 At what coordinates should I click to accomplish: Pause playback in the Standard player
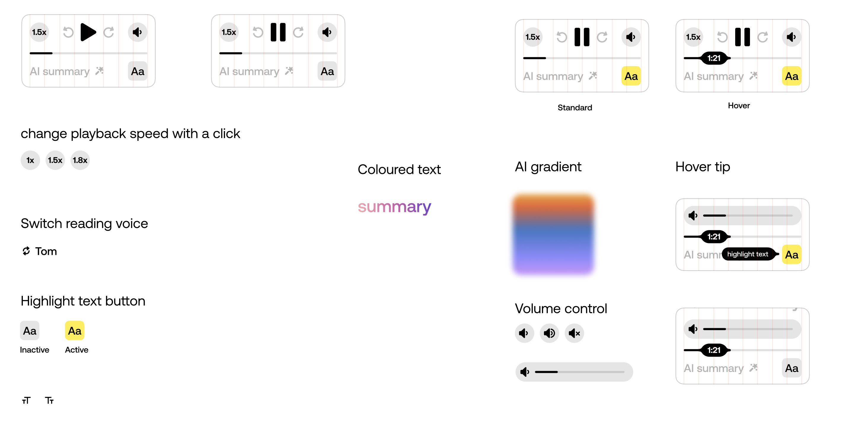(582, 37)
